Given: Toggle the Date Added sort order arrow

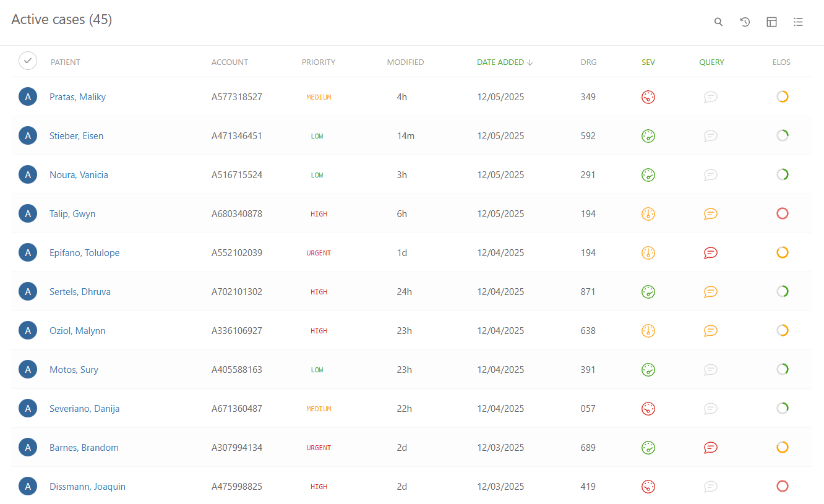Looking at the screenshot, I should click(x=530, y=62).
